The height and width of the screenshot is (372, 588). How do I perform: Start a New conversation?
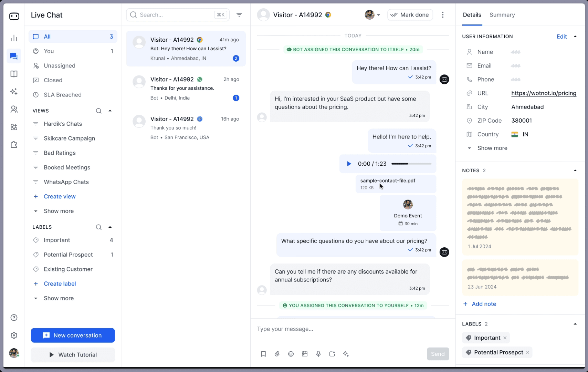73,335
